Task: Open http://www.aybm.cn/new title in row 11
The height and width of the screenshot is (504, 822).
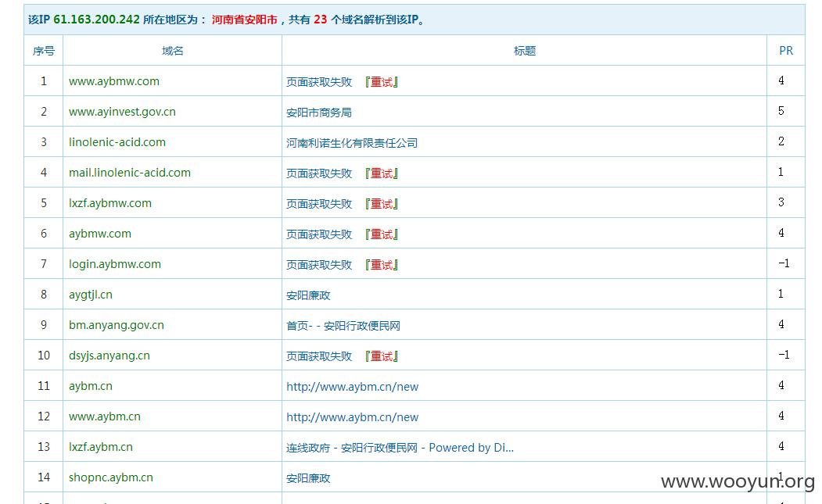Action: click(352, 387)
